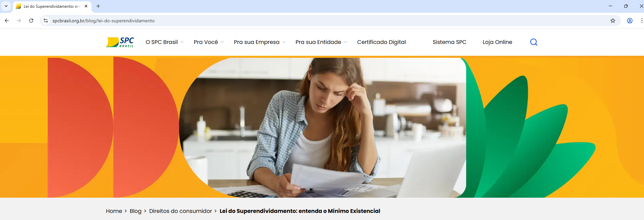The width and height of the screenshot is (644, 220).
Task: Open the Chrome three-dot menu
Action: [642, 21]
